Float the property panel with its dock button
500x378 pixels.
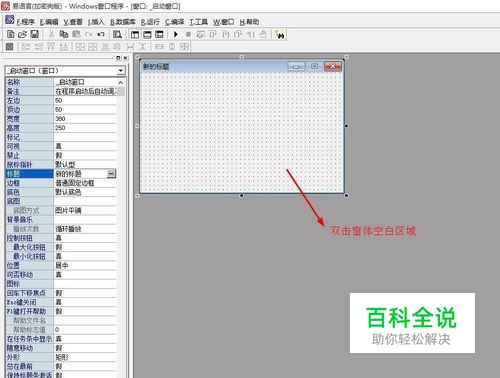tap(118, 58)
